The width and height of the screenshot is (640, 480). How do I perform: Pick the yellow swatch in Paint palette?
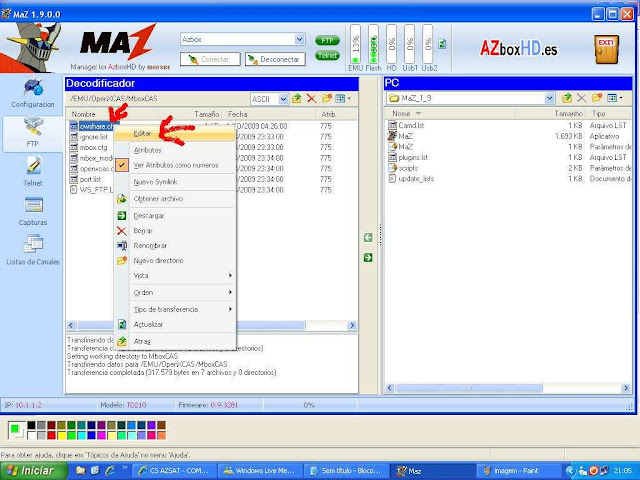(61, 435)
